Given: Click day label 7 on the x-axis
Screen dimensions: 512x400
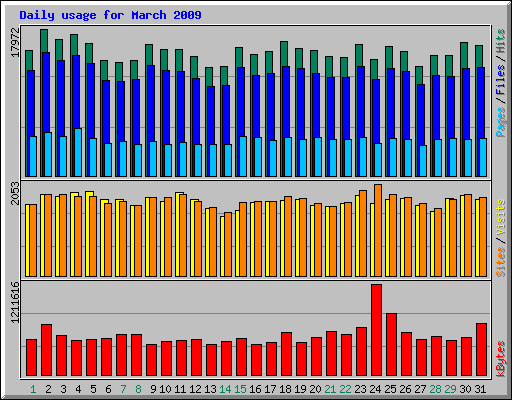Looking at the screenshot, I should [x=123, y=389].
